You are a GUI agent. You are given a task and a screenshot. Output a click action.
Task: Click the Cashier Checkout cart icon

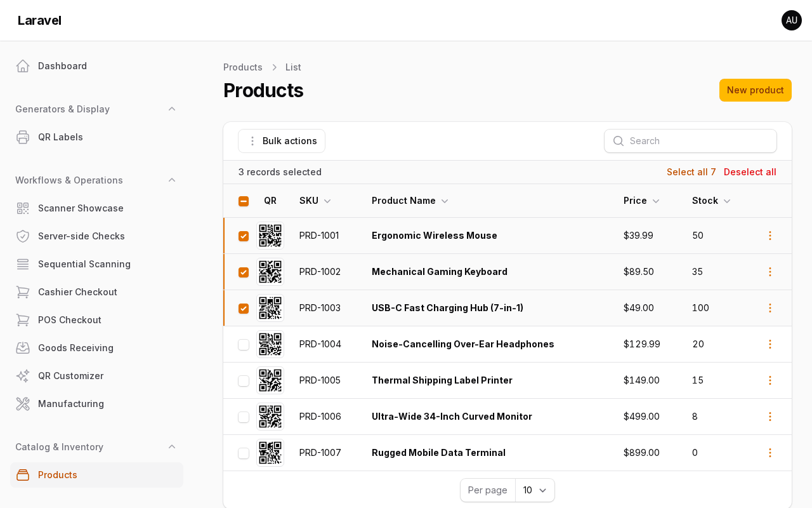[23, 292]
